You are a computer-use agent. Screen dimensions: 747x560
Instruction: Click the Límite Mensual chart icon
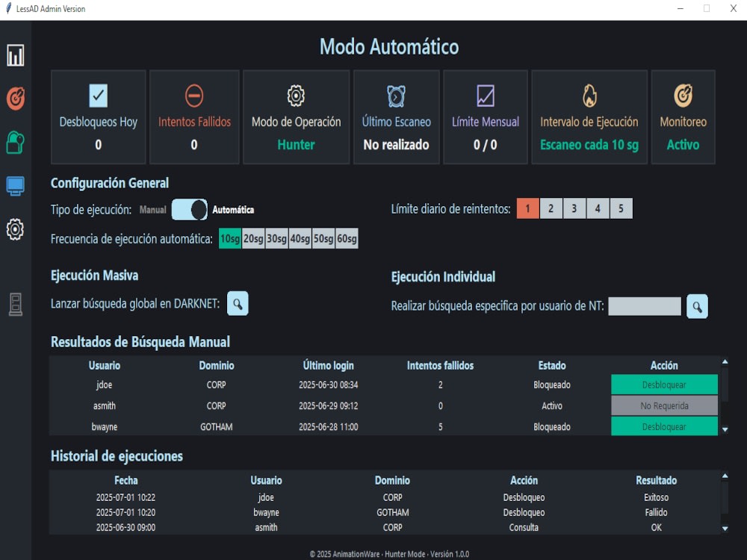(x=486, y=96)
